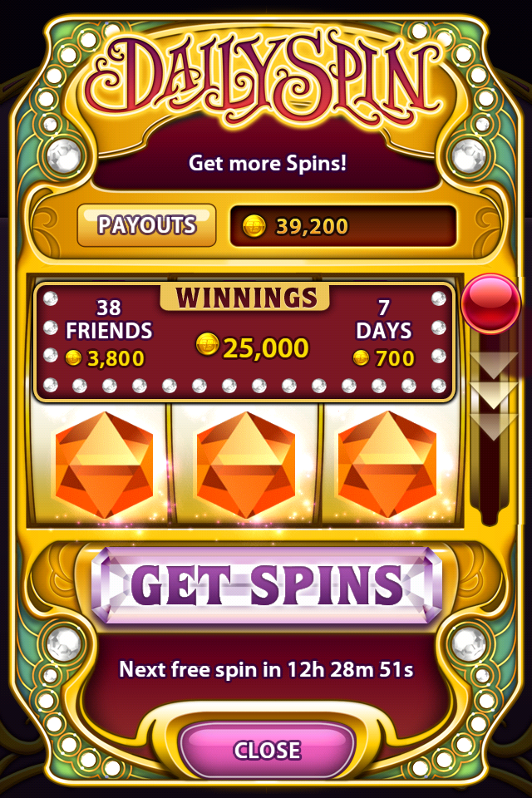Click the coin icon beside 39,200
Viewport: 532px width, 798px height.
254,226
